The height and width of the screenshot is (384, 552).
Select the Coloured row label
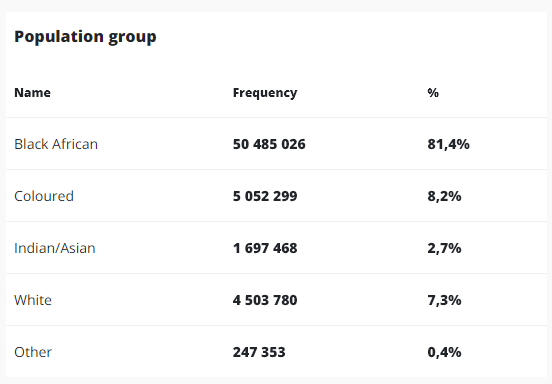(x=44, y=196)
